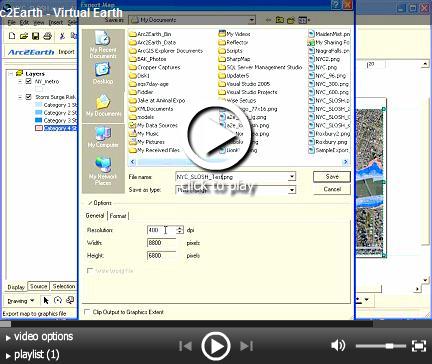The width and height of the screenshot is (432, 364).
Task: Click the big center play overlay button
Action: (x=216, y=138)
